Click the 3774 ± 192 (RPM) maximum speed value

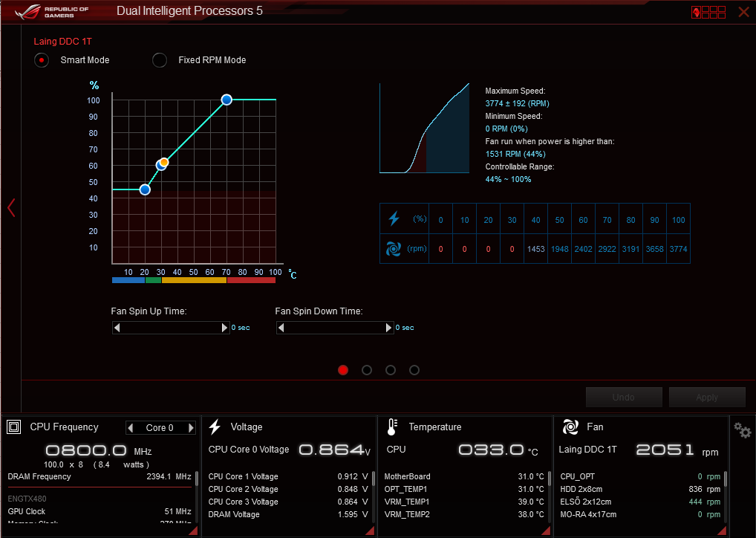coord(517,103)
